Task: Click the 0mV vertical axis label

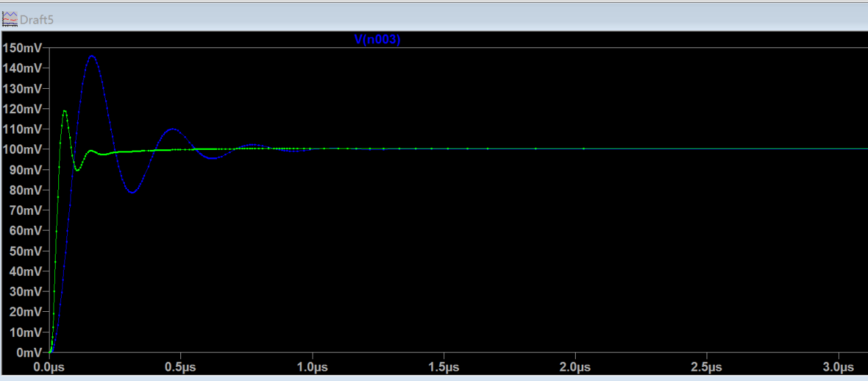Action: pyautogui.click(x=27, y=353)
